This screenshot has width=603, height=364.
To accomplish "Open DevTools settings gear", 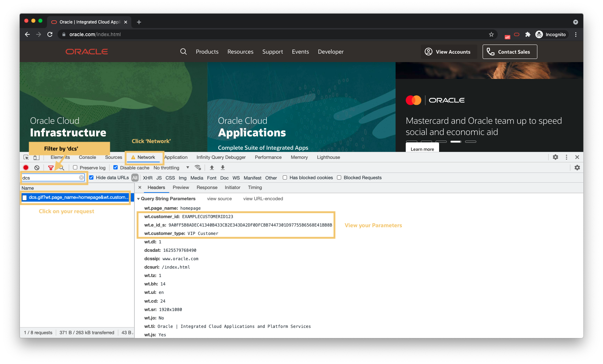I will pos(556,157).
